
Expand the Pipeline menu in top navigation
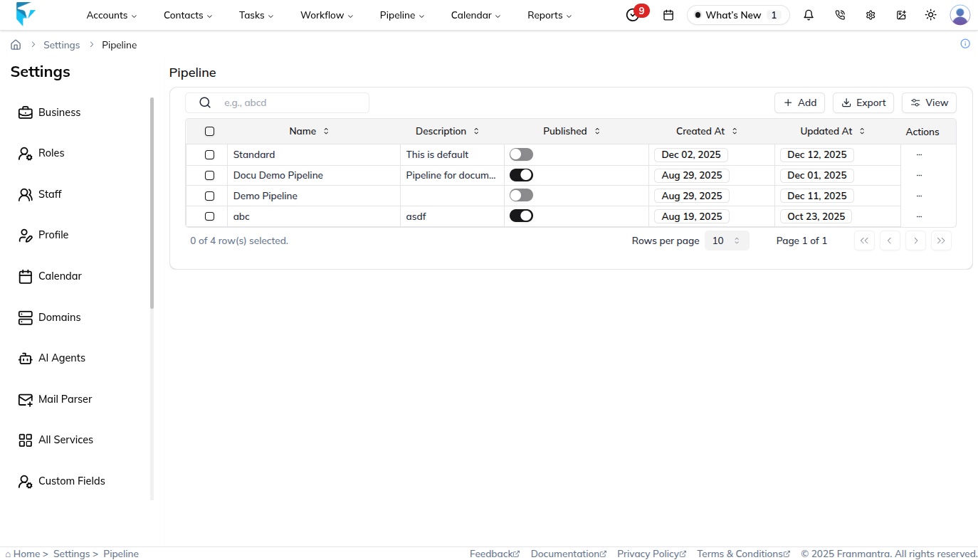[402, 15]
